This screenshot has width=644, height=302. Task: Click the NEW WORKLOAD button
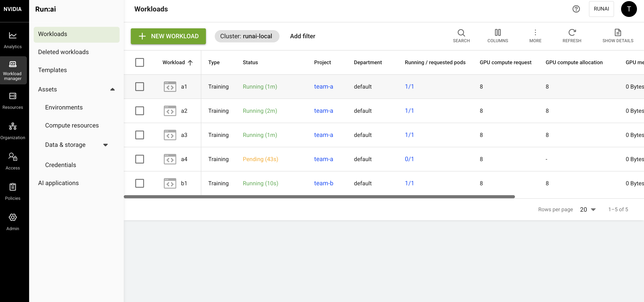pyautogui.click(x=168, y=36)
